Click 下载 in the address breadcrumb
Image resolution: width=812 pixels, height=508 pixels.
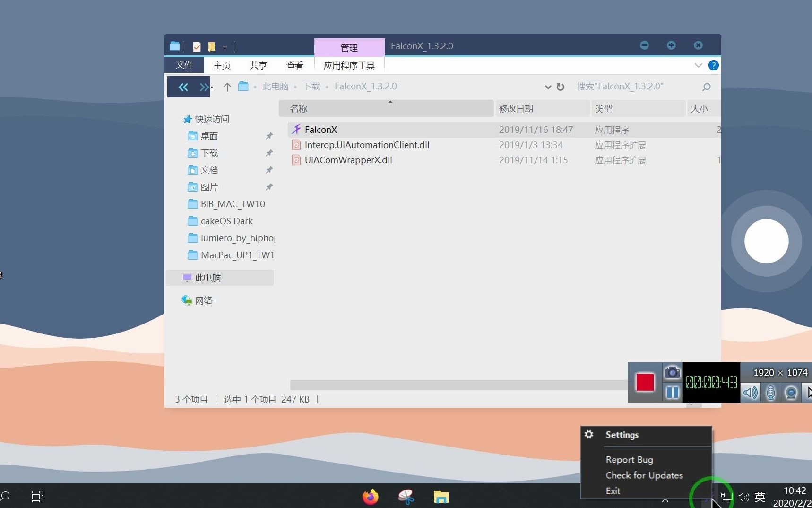(x=311, y=87)
